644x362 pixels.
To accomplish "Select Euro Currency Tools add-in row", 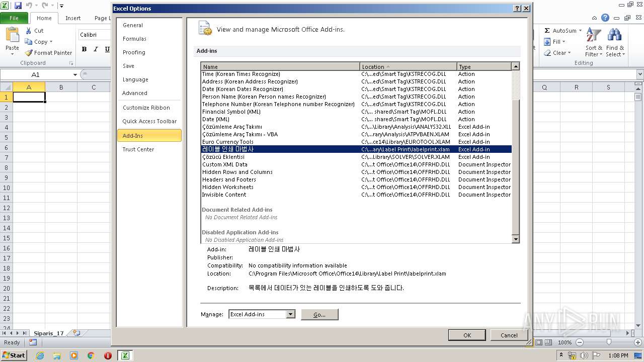I will coord(356,142).
